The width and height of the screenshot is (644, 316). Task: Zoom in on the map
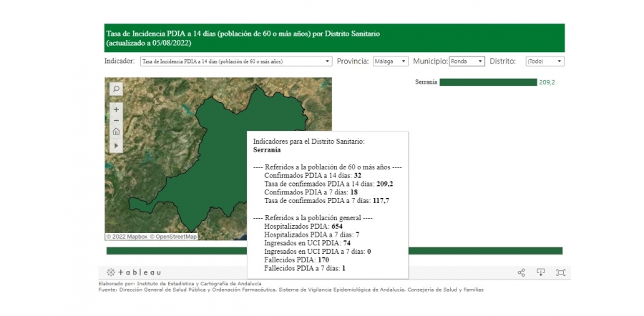(116, 109)
